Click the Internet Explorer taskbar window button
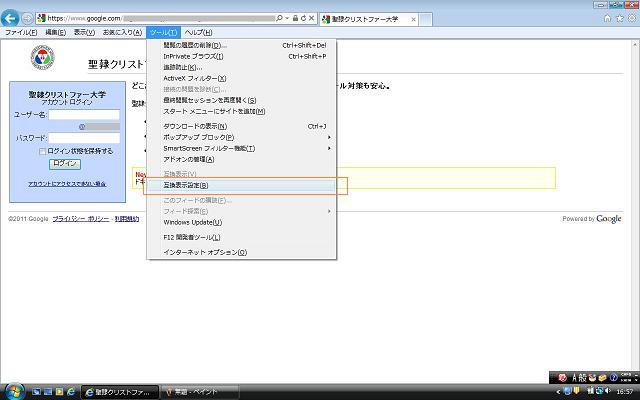Image resolution: width=640 pixels, height=400 pixels. tap(120, 392)
